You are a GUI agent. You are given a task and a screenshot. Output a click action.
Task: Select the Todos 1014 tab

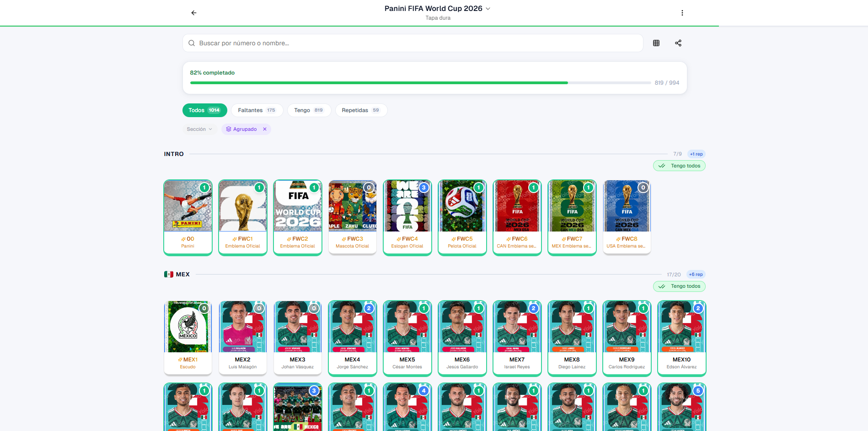click(204, 110)
